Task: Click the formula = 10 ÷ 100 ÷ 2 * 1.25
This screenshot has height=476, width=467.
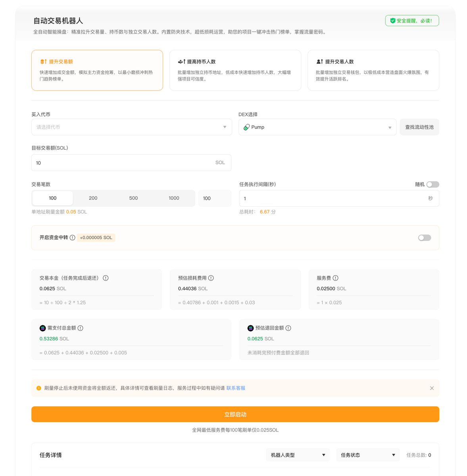Action: pos(63,303)
